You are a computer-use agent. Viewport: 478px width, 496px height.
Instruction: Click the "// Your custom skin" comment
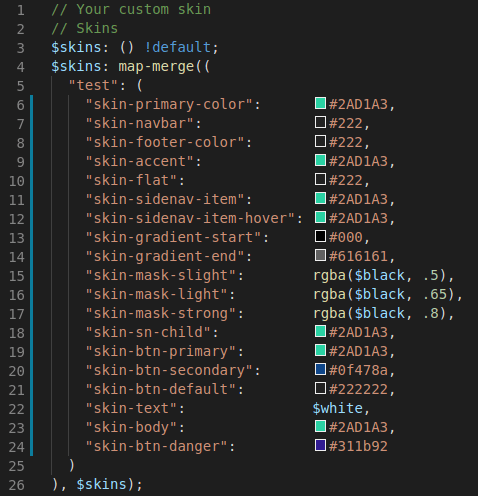[x=131, y=9]
